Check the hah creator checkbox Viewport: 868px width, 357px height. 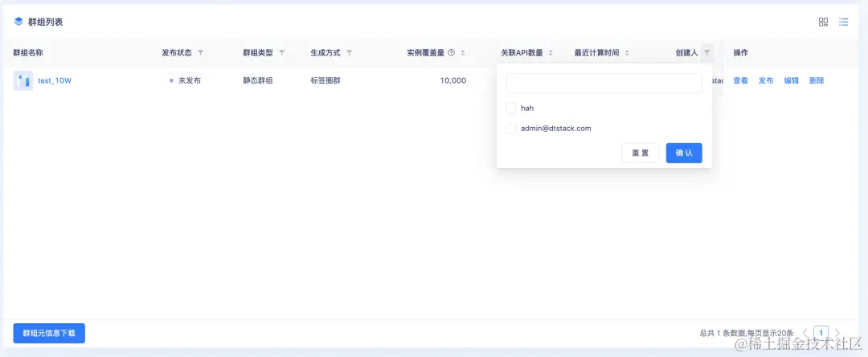(511, 108)
